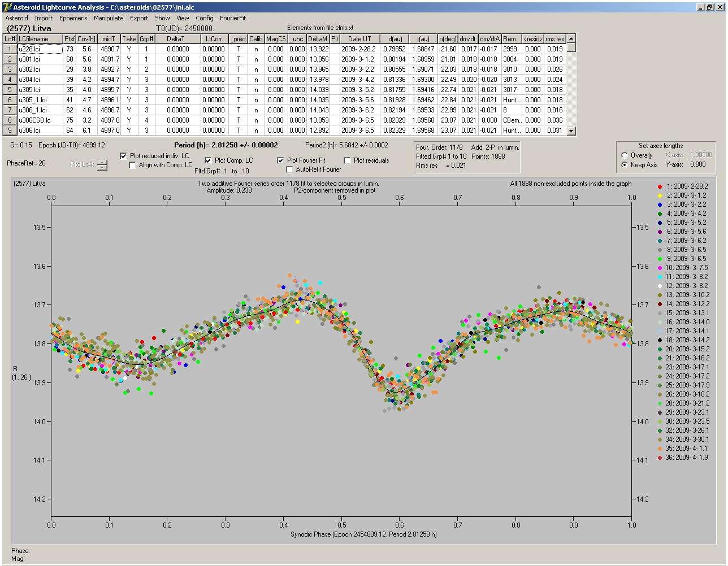The width and height of the screenshot is (728, 566).
Task: Click the u305_1.lci filename cell
Action: click(x=40, y=100)
